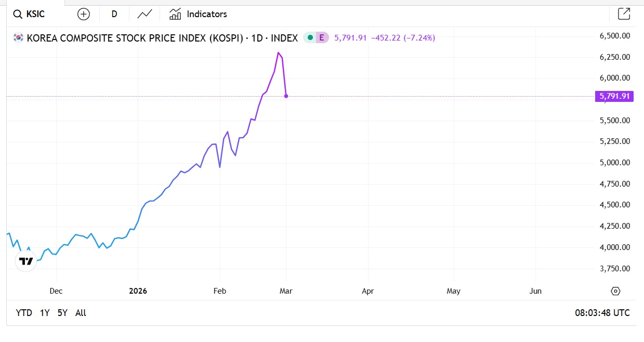Image resolution: width=644 pixels, height=342 pixels.
Task: Add a symbol with the plus icon
Action: [83, 14]
